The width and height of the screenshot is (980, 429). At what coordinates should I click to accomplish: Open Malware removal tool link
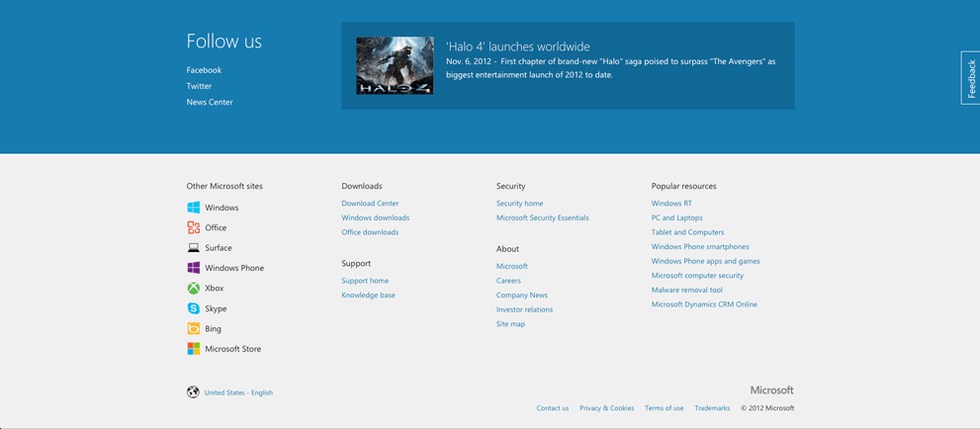tap(687, 290)
